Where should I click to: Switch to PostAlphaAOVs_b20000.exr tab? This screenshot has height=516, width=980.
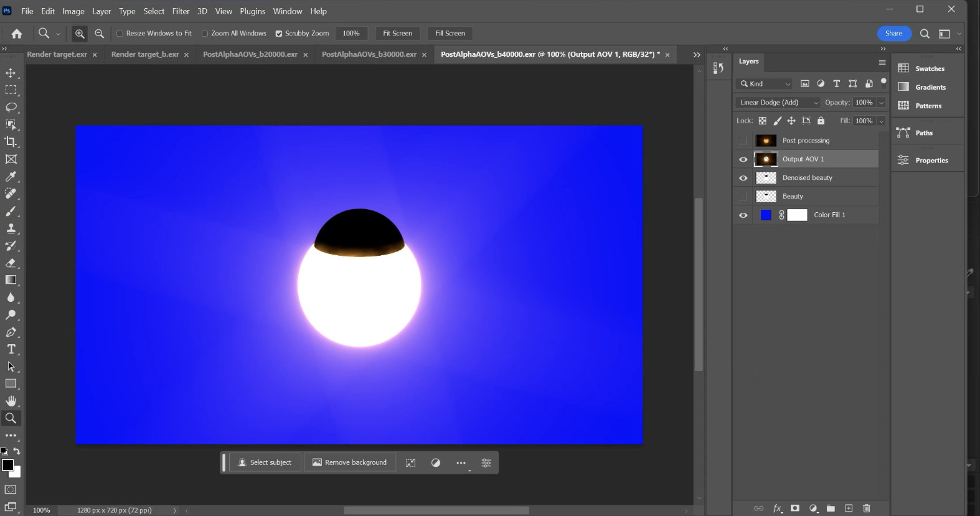pyautogui.click(x=250, y=55)
